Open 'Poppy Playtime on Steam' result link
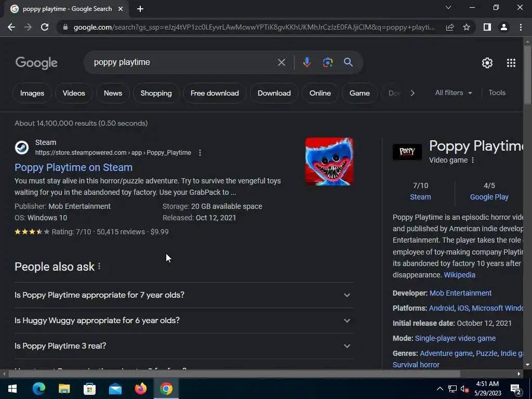Screen dimensions: 532x399 [74, 167]
